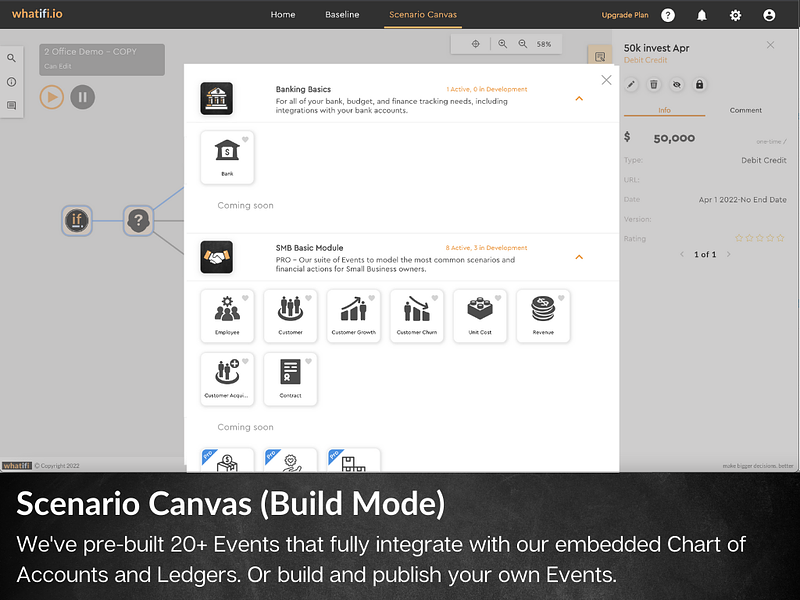Switch to the Info tab

[664, 110]
